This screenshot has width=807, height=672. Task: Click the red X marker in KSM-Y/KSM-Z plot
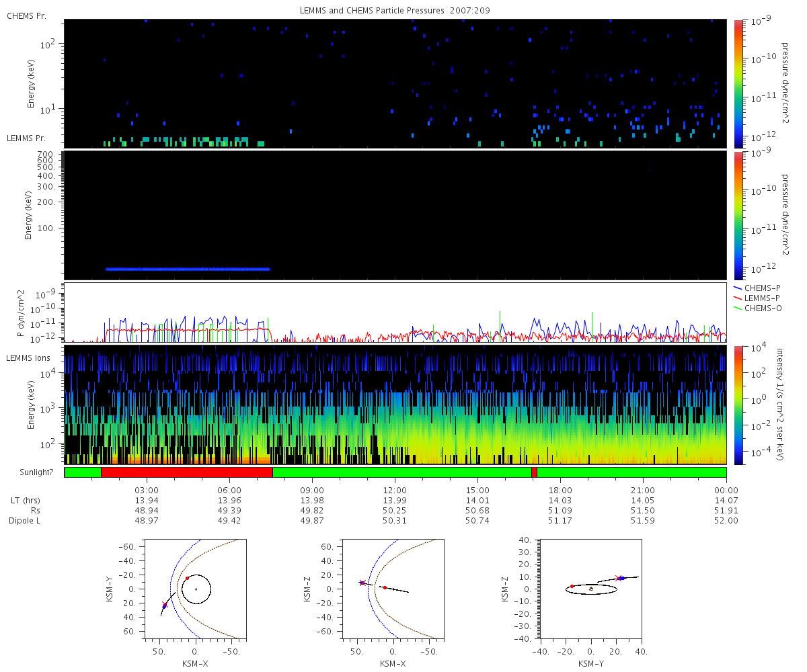(619, 578)
